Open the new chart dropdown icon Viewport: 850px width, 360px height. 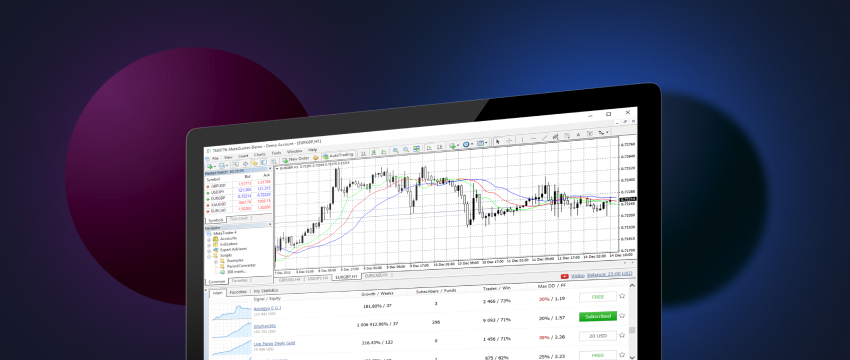click(x=210, y=166)
